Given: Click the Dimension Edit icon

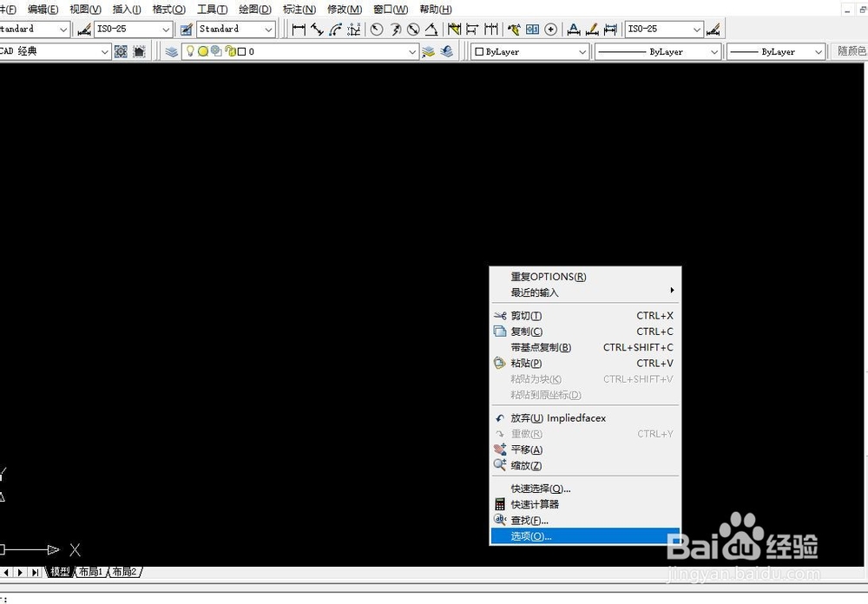Looking at the screenshot, I should [x=574, y=29].
